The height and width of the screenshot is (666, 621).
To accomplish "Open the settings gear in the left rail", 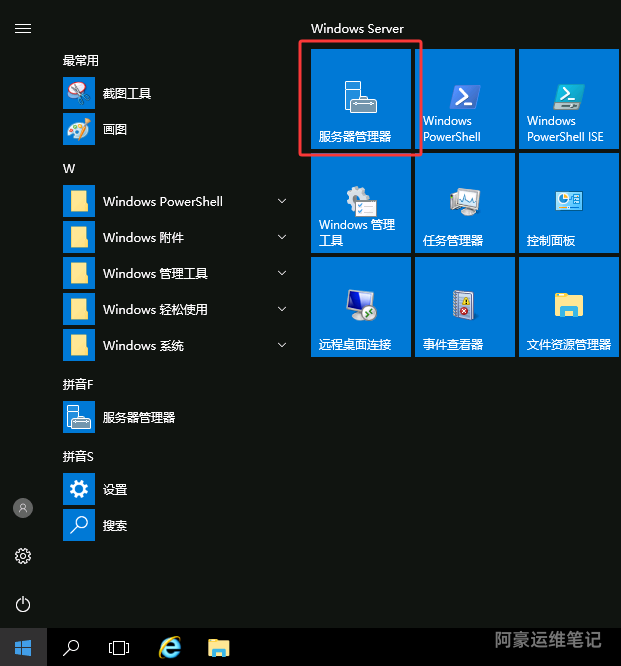I will pos(23,556).
